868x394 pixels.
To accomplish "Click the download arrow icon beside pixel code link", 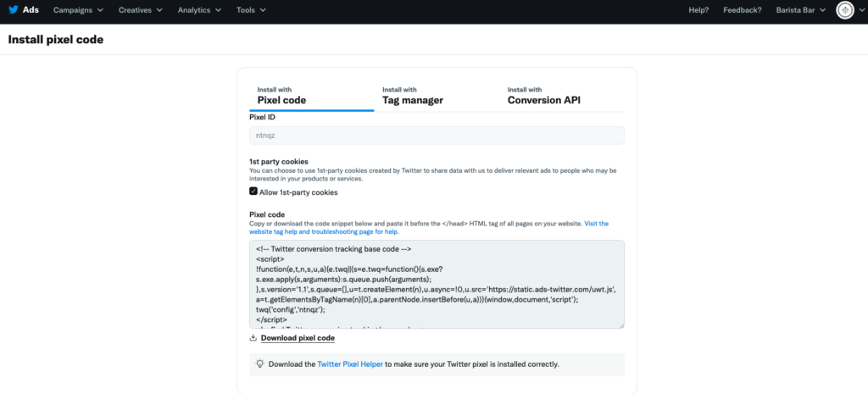I will (253, 338).
